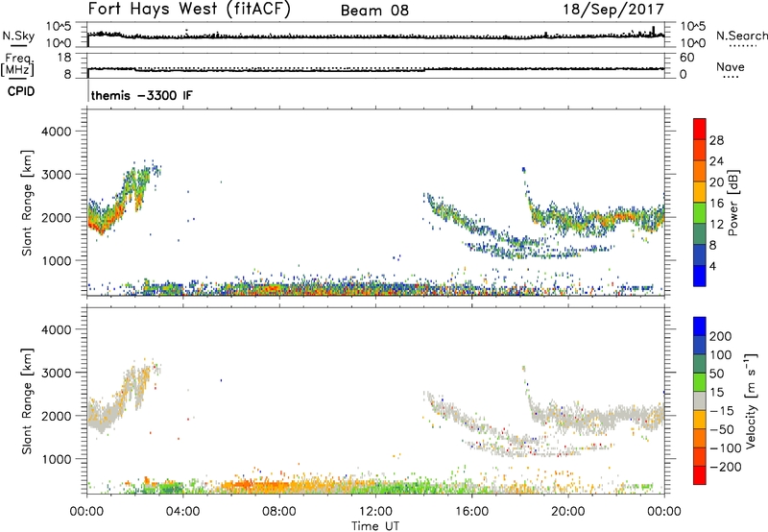Click the N.Search dotted line legend sample
This screenshot has width=768, height=532.
click(742, 46)
